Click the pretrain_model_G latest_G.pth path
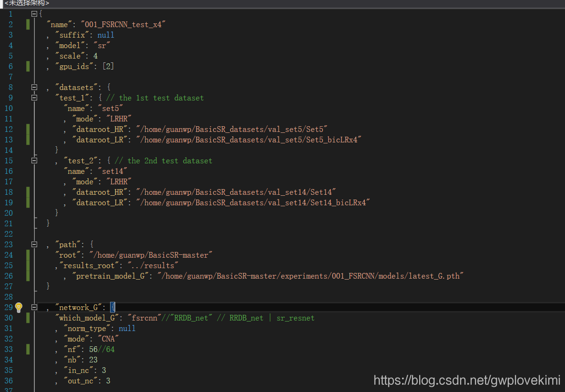The height and width of the screenshot is (392, 565). click(310, 276)
